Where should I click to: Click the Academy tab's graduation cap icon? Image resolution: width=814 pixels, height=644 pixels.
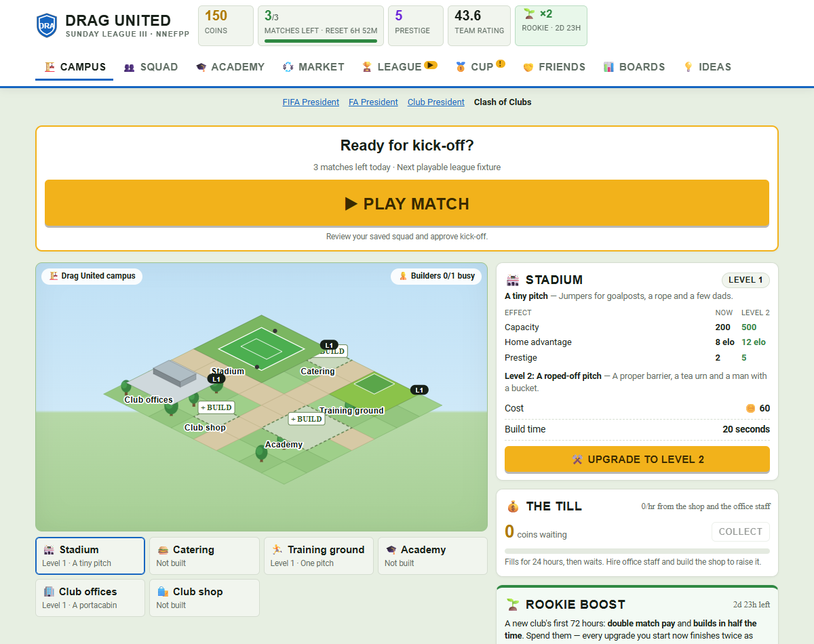(x=201, y=67)
